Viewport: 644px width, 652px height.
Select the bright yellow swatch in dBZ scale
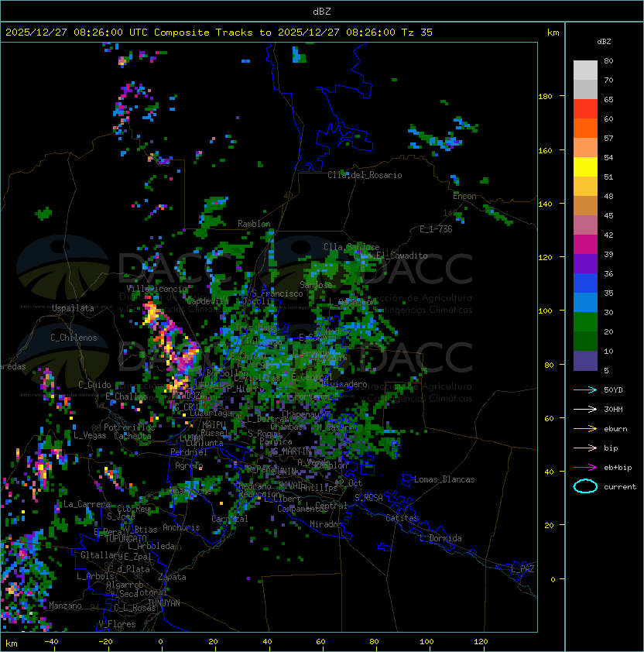tap(585, 166)
